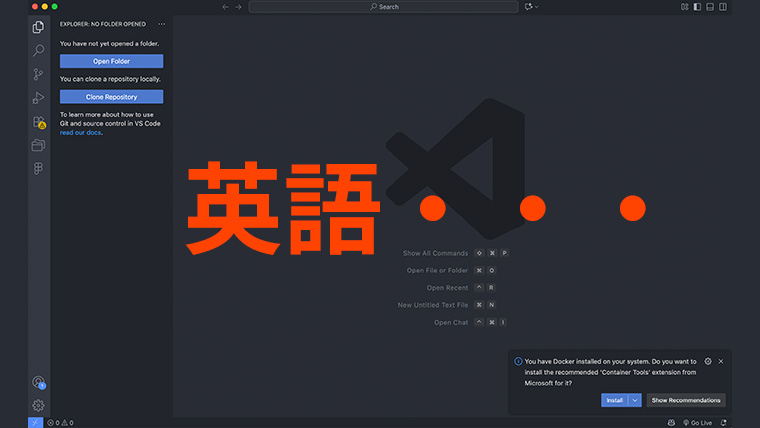Expand the Install button dropdown arrow
Image resolution: width=760 pixels, height=428 pixels.
(635, 400)
